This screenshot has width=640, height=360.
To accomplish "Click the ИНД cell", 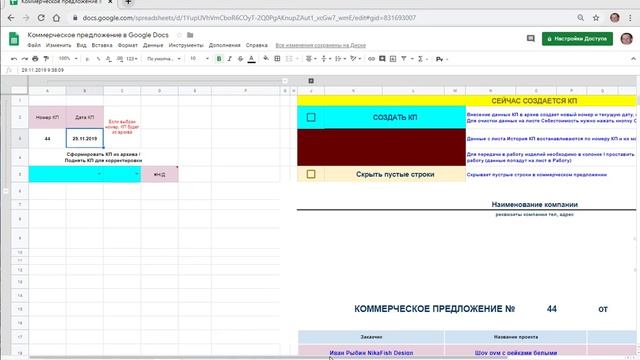I will [160, 174].
